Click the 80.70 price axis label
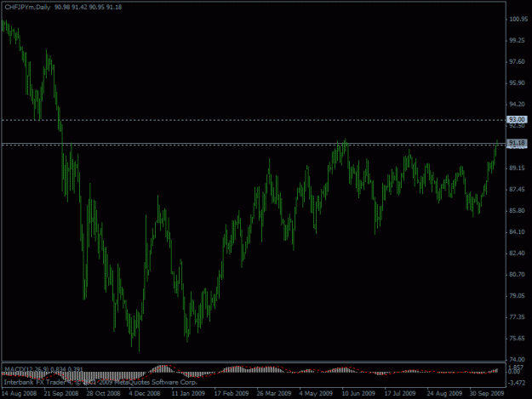This screenshot has height=399, width=532. coord(517,275)
